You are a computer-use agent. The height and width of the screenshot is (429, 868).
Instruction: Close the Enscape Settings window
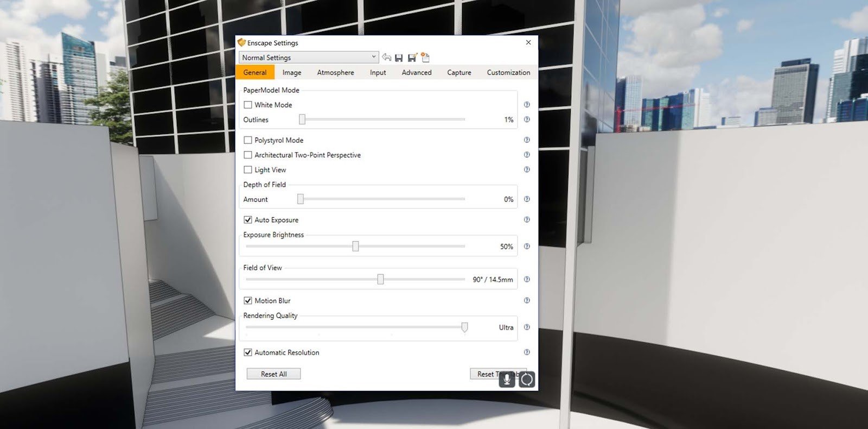tap(528, 42)
